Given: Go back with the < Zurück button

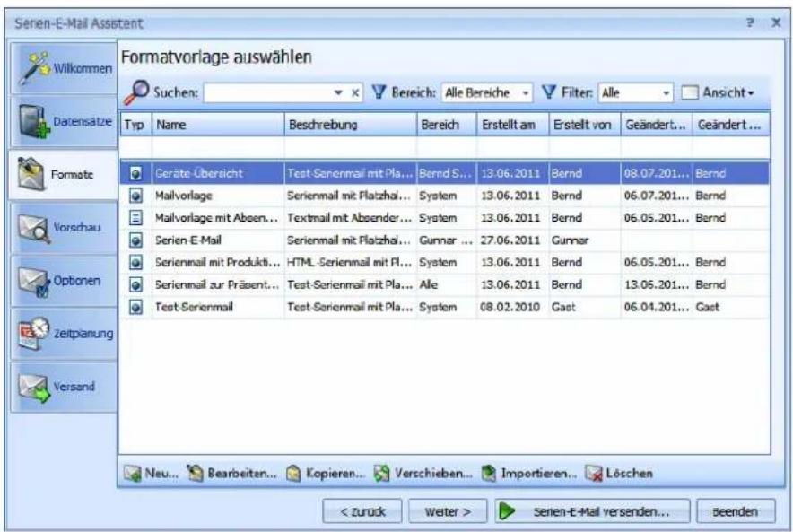Looking at the screenshot, I should pos(362,511).
